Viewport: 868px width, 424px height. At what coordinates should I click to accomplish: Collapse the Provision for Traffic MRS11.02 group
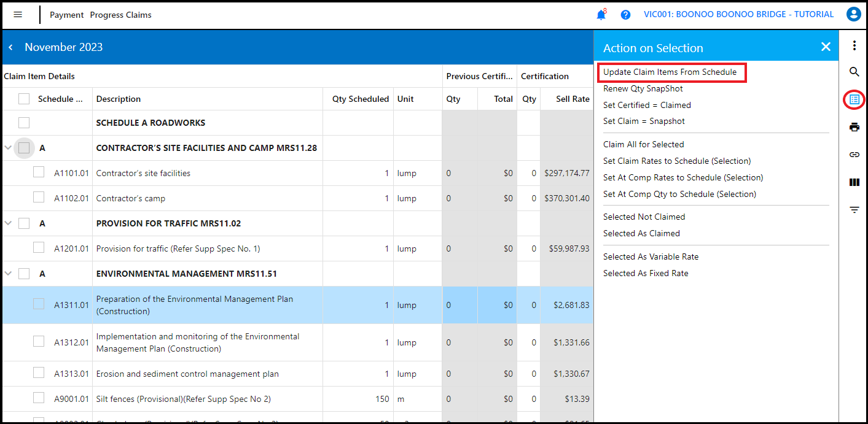coord(8,223)
